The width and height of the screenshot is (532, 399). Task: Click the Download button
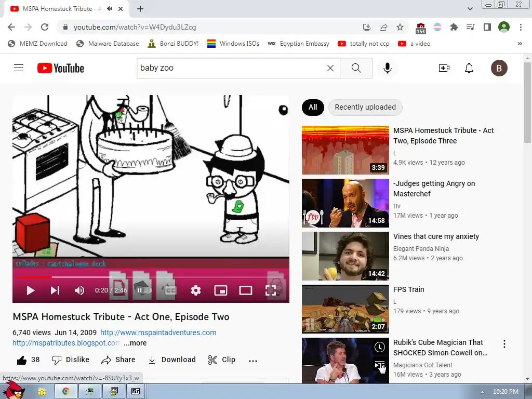[x=172, y=360]
